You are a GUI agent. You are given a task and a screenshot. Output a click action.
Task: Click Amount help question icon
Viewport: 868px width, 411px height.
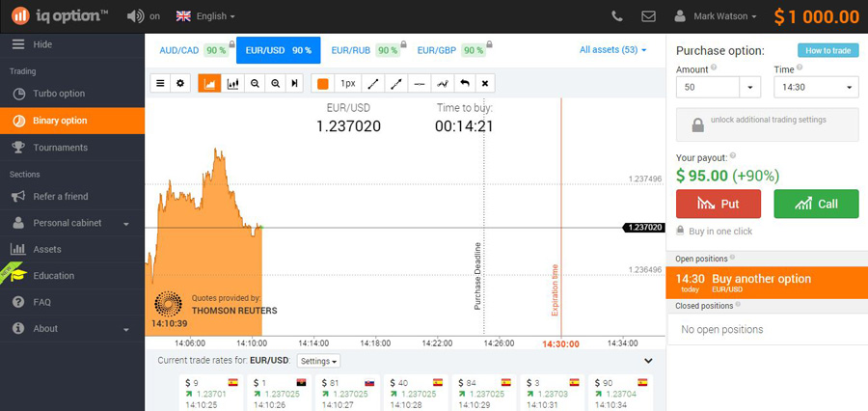(x=714, y=68)
